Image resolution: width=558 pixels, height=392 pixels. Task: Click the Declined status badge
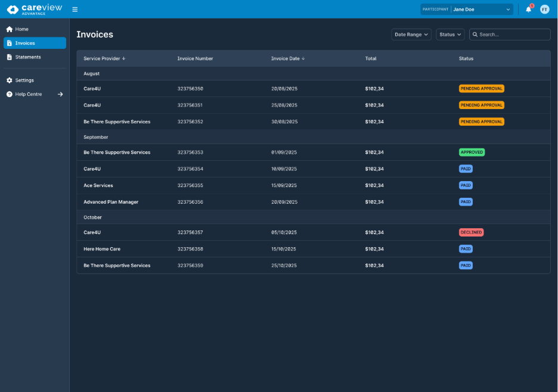click(471, 232)
